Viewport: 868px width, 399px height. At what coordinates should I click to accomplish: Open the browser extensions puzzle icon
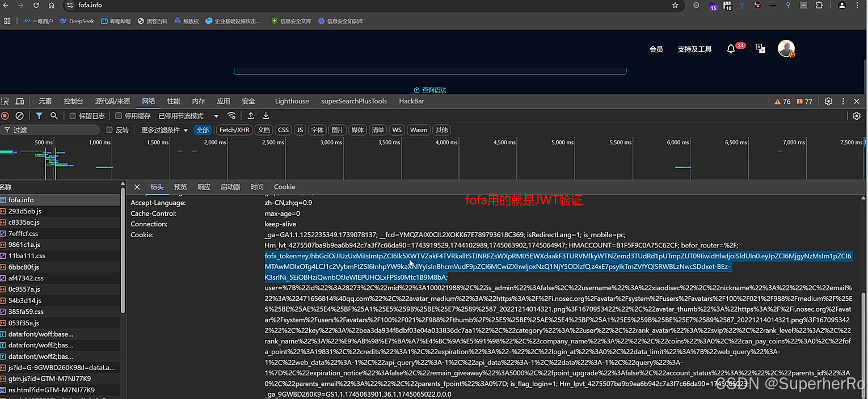(x=819, y=5)
